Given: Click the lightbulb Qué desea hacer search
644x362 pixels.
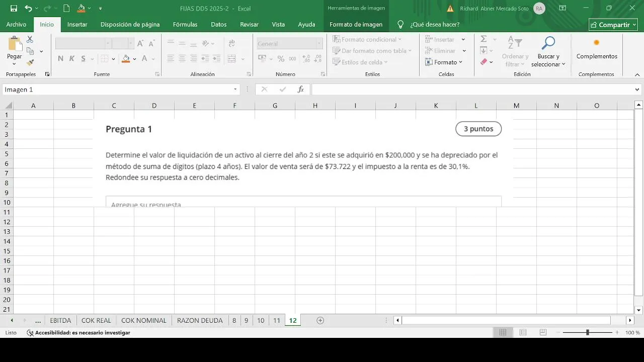Looking at the screenshot, I should [400, 24].
